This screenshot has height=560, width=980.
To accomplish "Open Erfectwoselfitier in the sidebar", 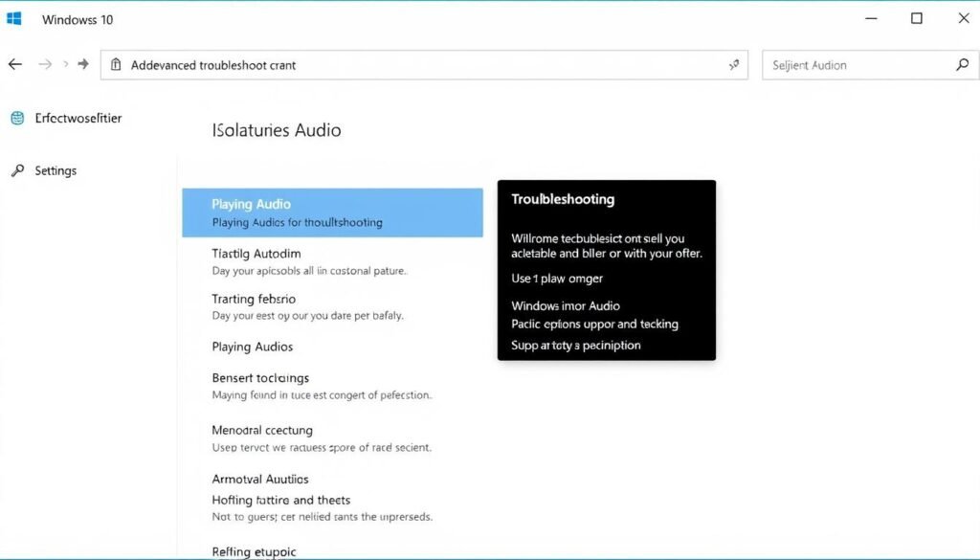I will pos(78,118).
